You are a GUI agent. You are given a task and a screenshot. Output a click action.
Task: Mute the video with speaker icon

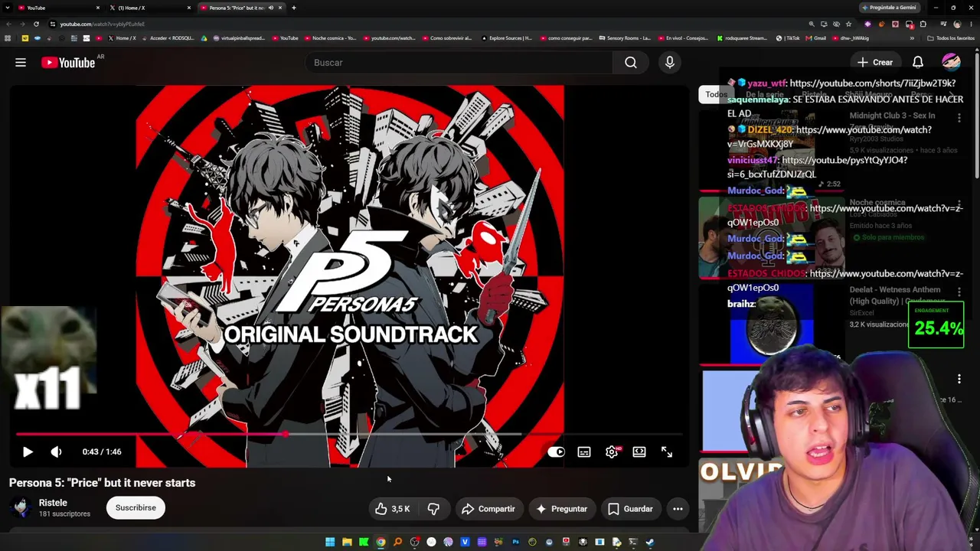coord(56,452)
